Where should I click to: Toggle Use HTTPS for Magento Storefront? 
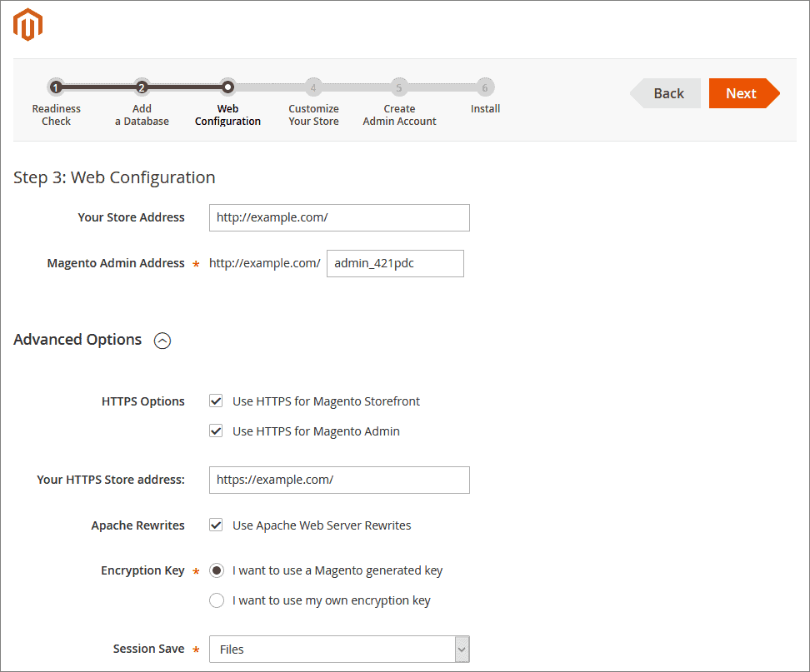coord(216,401)
